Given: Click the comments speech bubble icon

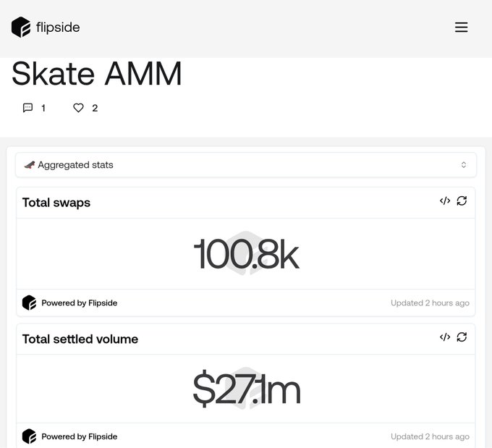Looking at the screenshot, I should point(28,108).
